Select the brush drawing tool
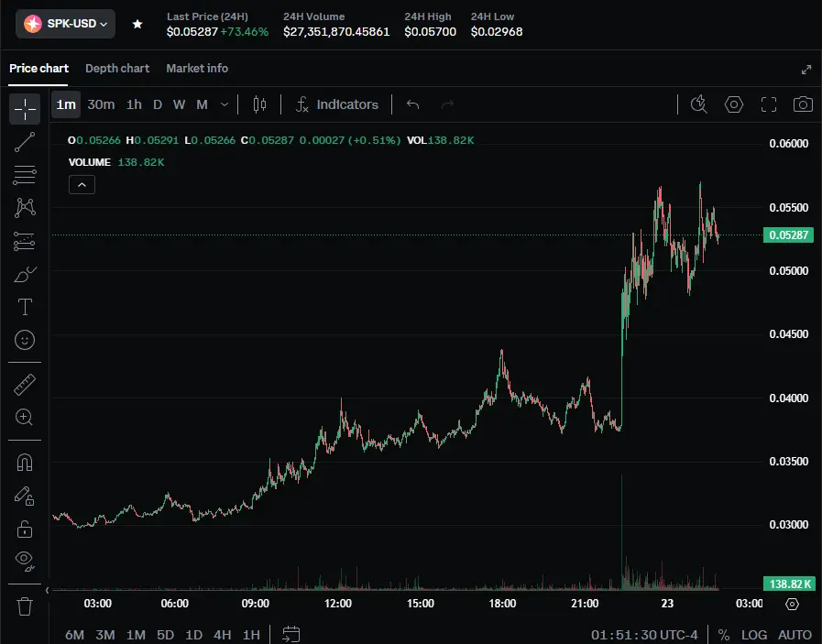The image size is (822, 644). pyautogui.click(x=25, y=274)
